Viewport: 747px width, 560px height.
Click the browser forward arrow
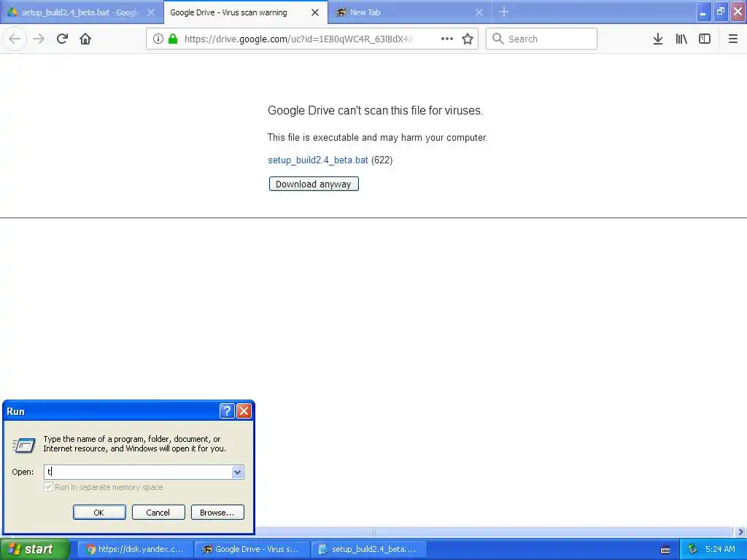(x=39, y=39)
